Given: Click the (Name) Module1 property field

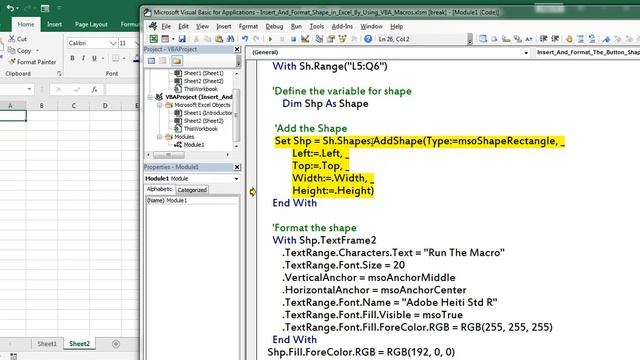Looking at the screenshot, I should (x=192, y=200).
